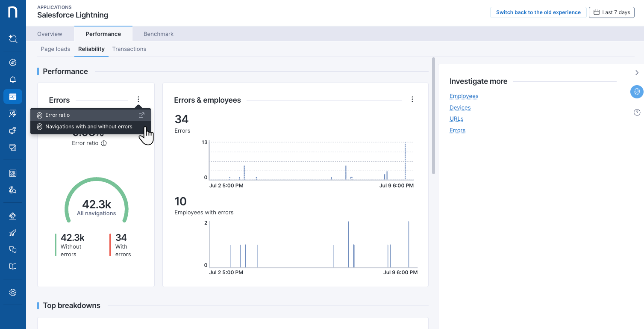Image resolution: width=644 pixels, height=329 pixels.
Task: Click the vertical scrollbar of main panel
Action: tap(433, 116)
